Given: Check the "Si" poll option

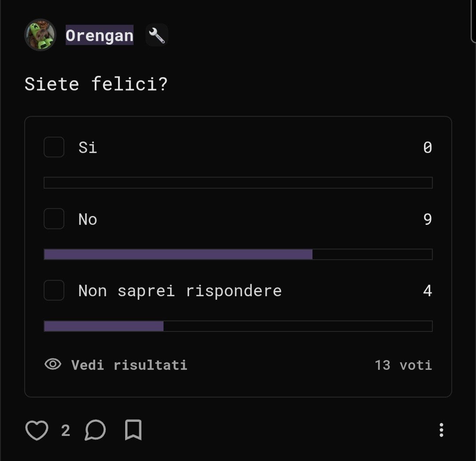Looking at the screenshot, I should (x=54, y=147).
